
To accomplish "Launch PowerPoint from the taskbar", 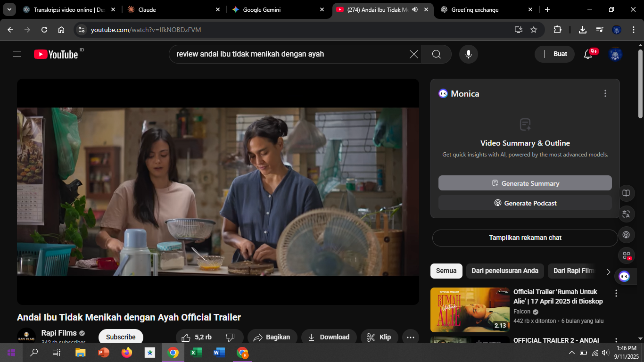I will 103,353.
